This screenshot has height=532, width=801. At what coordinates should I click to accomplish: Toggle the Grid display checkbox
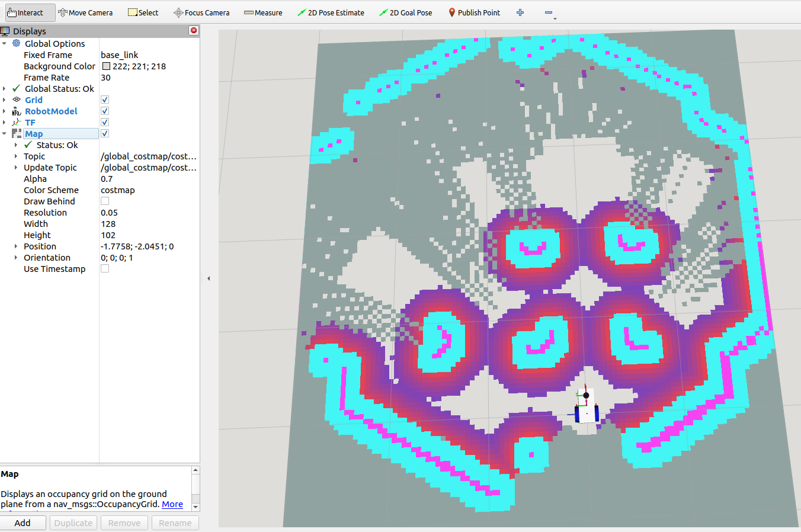point(105,100)
